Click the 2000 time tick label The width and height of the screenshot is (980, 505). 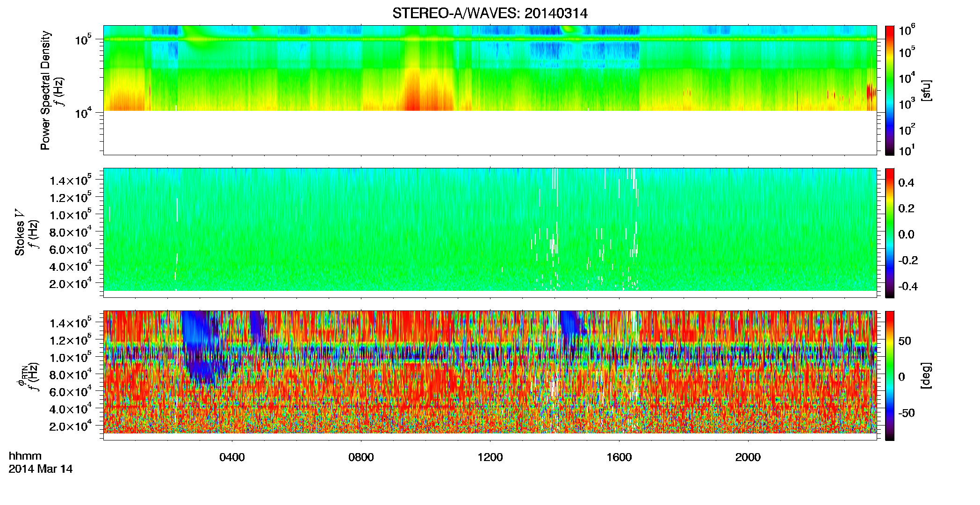point(748,457)
